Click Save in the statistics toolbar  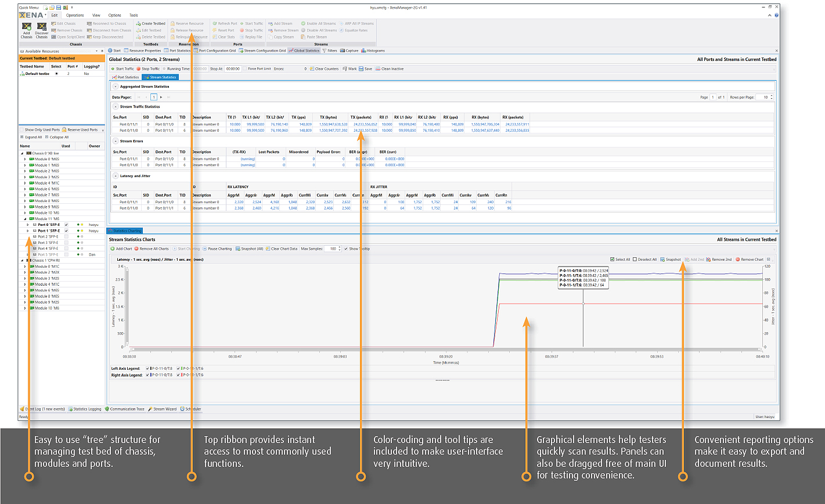click(x=366, y=69)
